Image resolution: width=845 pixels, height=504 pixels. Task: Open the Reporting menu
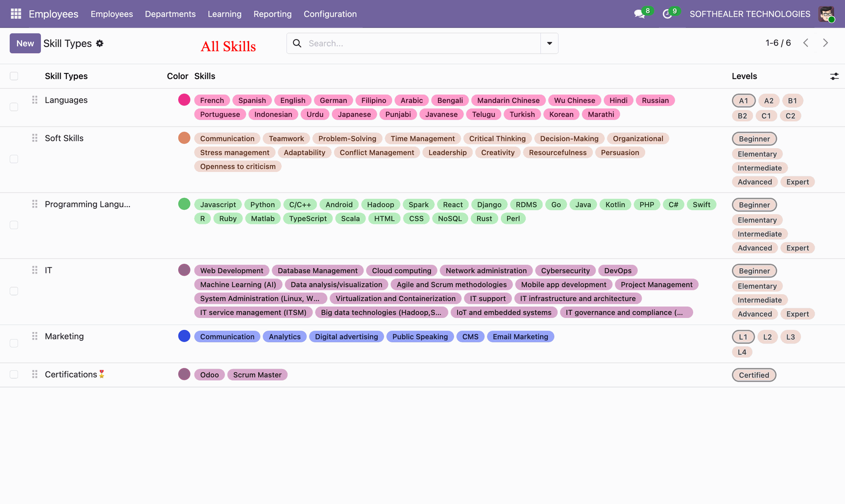(272, 14)
